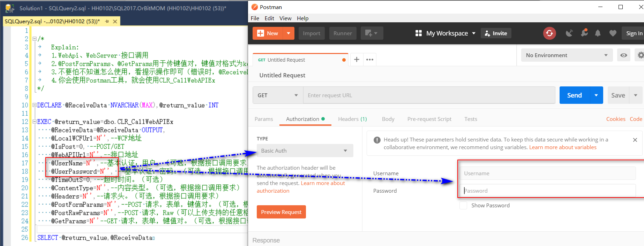644x246 pixels.
Task: Open the environment quick look eye icon
Action: pyautogui.click(x=624, y=55)
